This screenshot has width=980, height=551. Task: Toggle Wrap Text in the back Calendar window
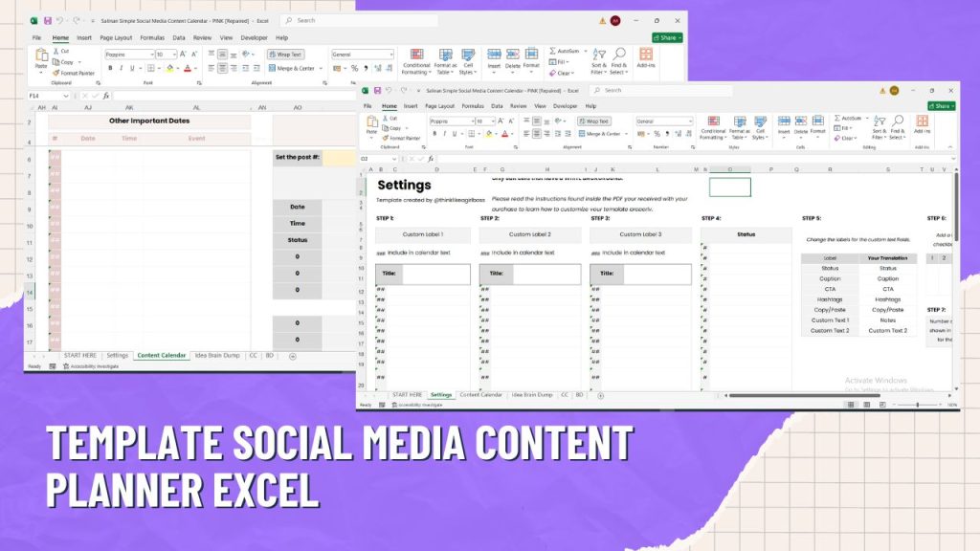tap(285, 55)
